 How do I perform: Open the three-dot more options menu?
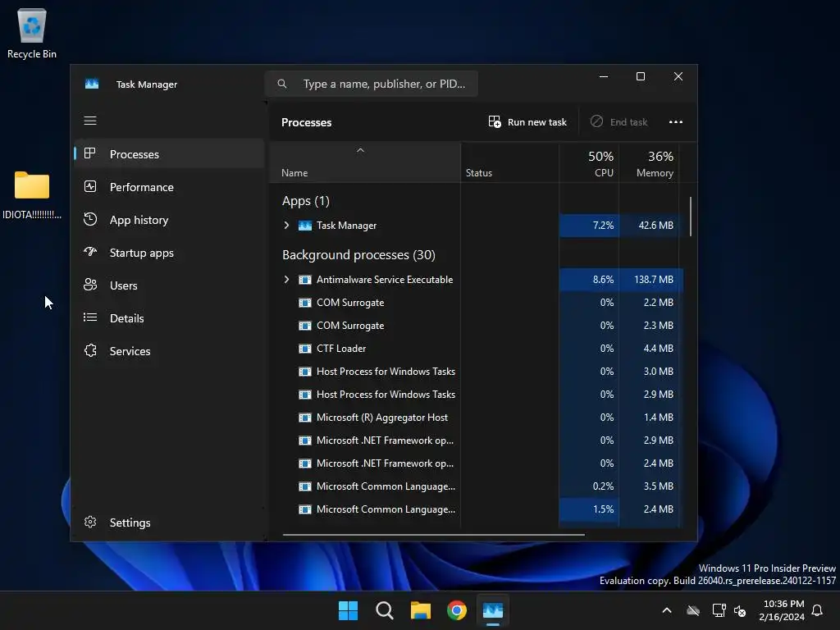pyautogui.click(x=676, y=122)
